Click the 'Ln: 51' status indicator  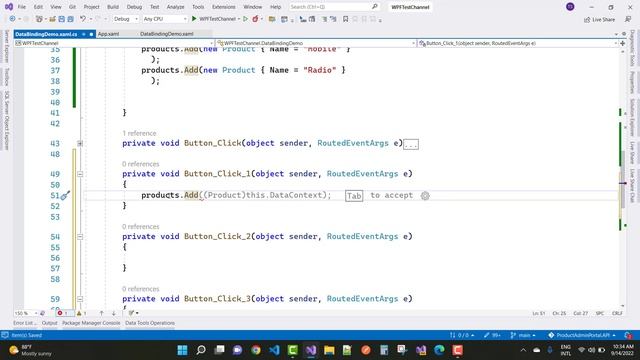click(539, 313)
